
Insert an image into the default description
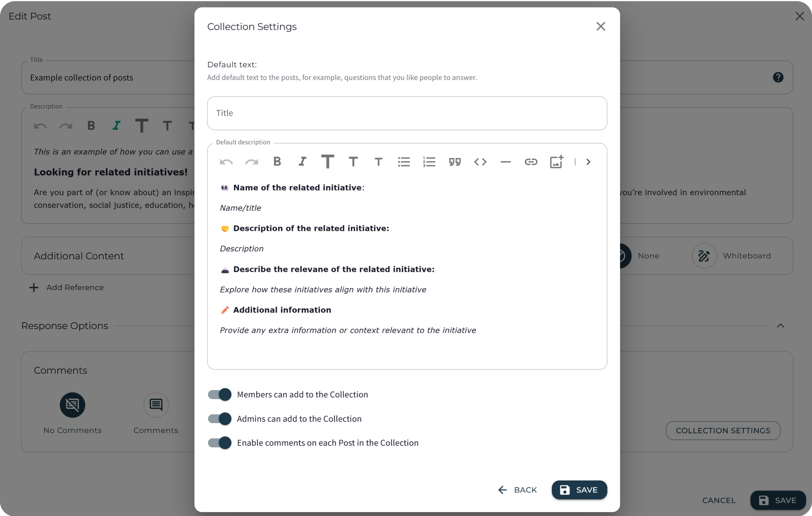556,162
